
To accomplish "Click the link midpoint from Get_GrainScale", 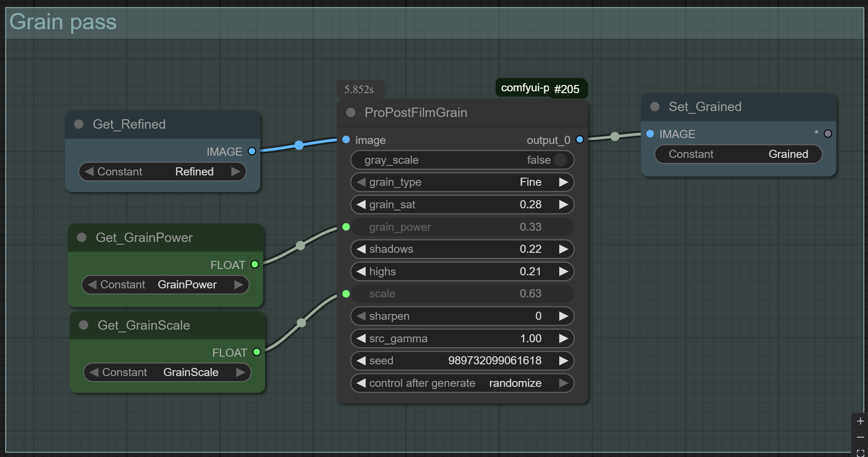I will click(302, 323).
